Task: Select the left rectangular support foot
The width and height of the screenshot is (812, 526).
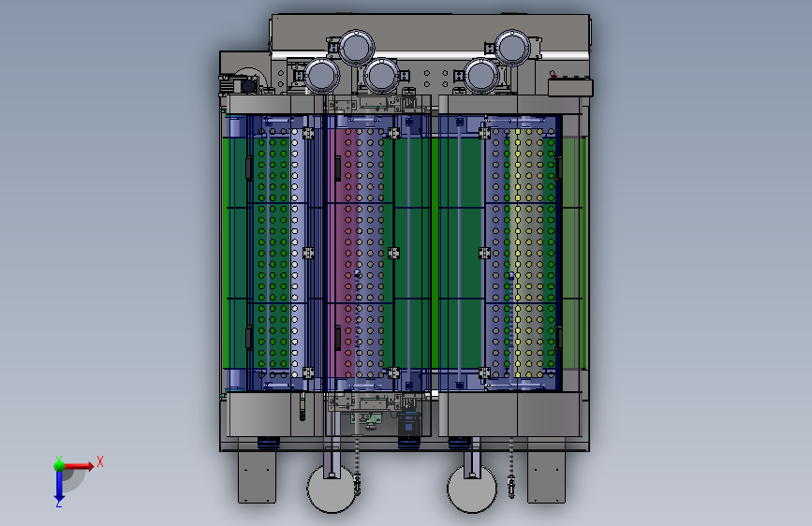Action: point(257,476)
